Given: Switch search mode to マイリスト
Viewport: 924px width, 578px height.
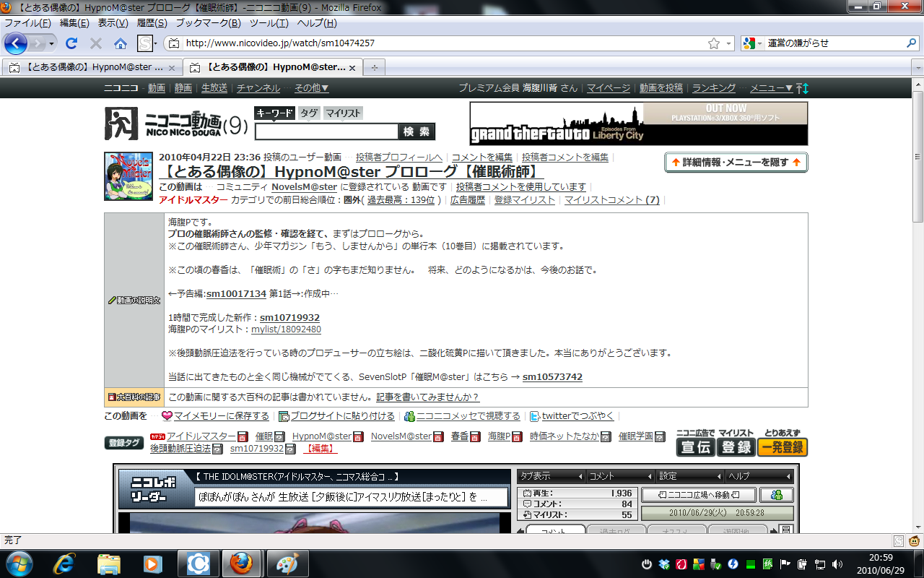Looking at the screenshot, I should click(x=342, y=113).
